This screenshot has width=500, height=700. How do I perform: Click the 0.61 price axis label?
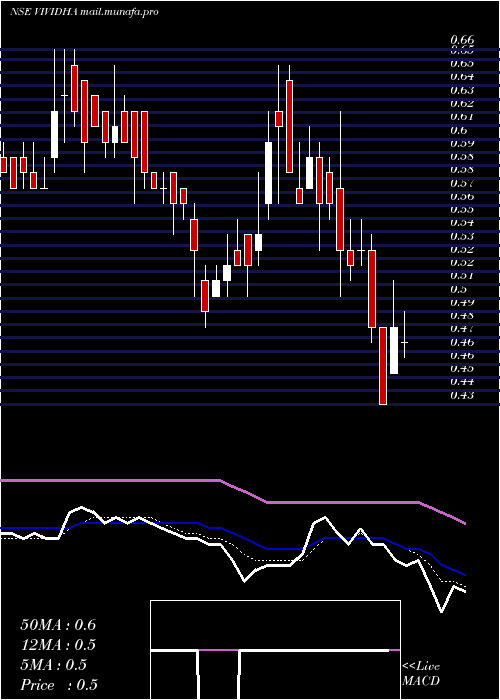[462, 117]
